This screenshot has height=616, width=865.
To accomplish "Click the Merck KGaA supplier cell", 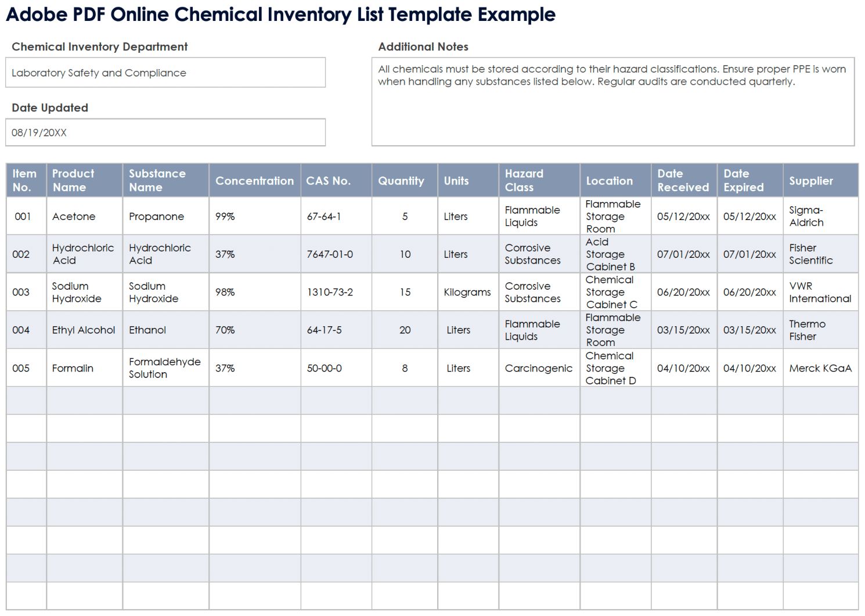I will click(x=819, y=368).
